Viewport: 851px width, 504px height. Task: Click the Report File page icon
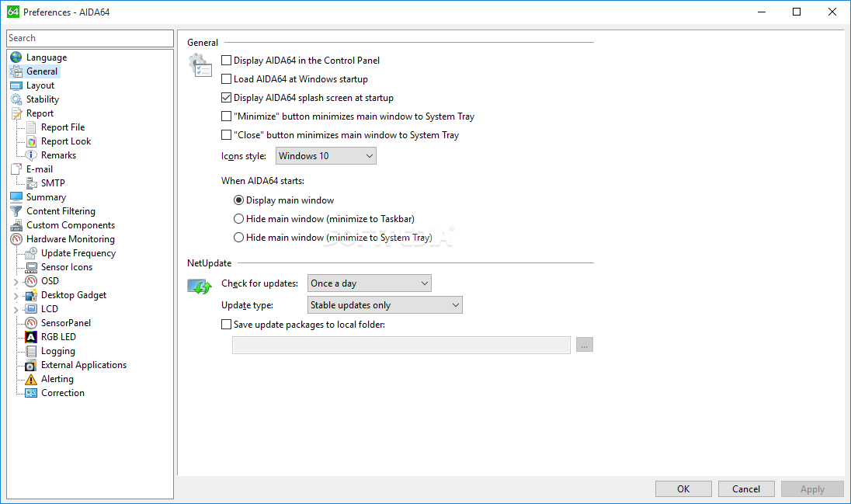pos(31,127)
